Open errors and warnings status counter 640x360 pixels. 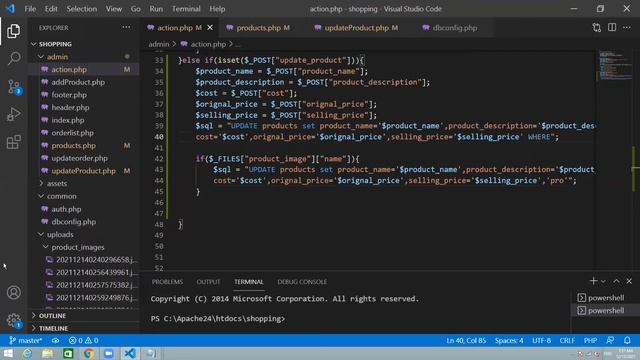tap(84, 340)
